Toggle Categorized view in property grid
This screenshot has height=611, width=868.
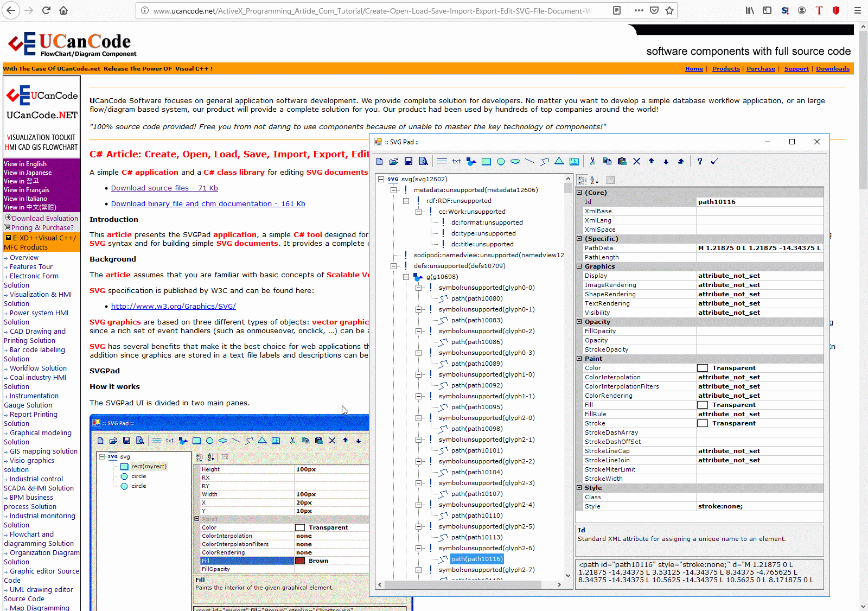pyautogui.click(x=582, y=180)
